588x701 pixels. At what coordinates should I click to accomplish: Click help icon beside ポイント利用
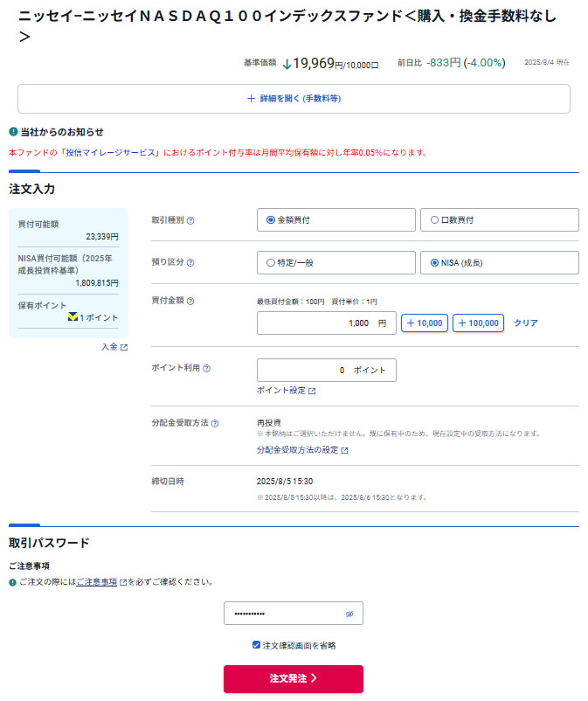coord(206,369)
